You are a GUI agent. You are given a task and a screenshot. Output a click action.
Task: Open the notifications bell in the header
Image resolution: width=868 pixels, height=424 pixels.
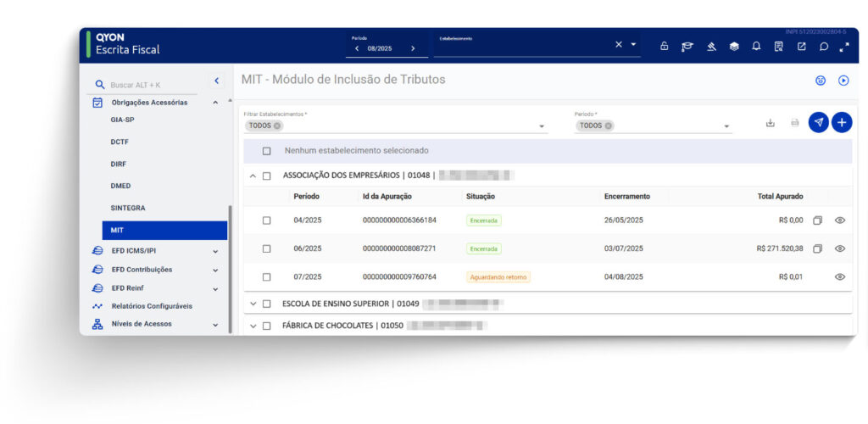tap(756, 46)
